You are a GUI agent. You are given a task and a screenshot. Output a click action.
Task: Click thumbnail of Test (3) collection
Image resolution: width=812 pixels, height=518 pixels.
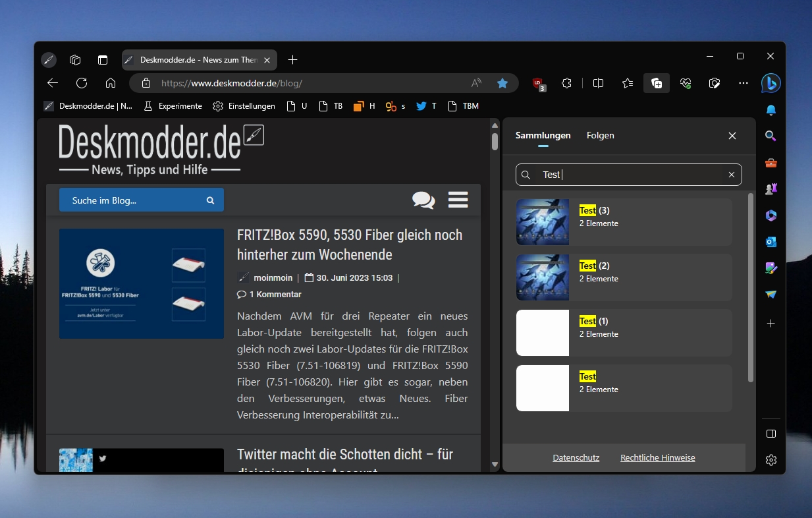point(543,222)
